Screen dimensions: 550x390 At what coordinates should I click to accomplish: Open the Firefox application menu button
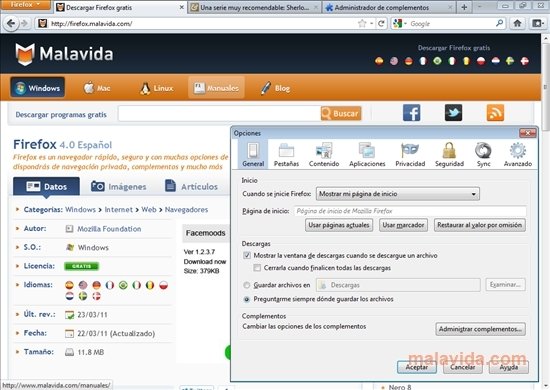pyautogui.click(x=25, y=5)
